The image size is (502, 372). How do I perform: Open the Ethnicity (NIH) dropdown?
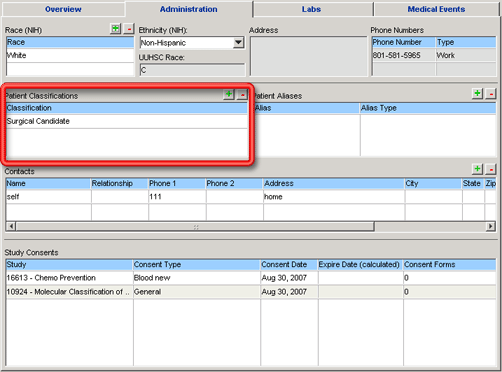[238, 43]
